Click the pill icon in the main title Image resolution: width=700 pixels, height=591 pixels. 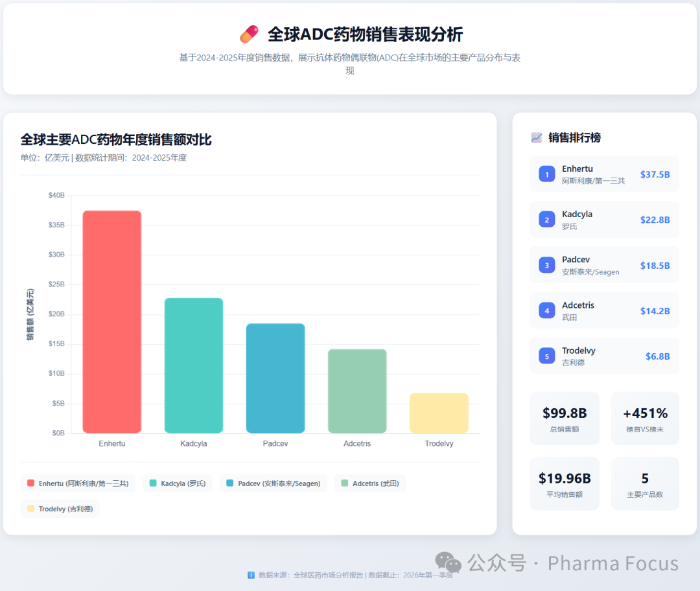tap(250, 34)
